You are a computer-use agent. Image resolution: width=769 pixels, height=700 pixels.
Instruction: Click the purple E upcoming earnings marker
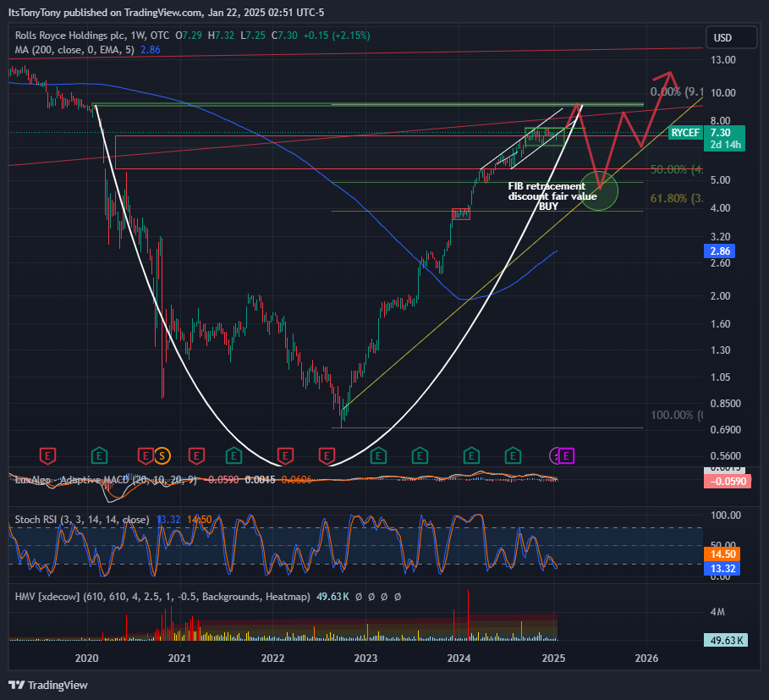[566, 456]
